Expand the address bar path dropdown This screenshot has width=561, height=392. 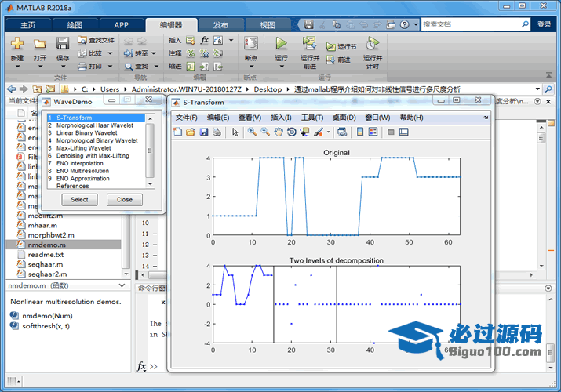[x=537, y=89]
